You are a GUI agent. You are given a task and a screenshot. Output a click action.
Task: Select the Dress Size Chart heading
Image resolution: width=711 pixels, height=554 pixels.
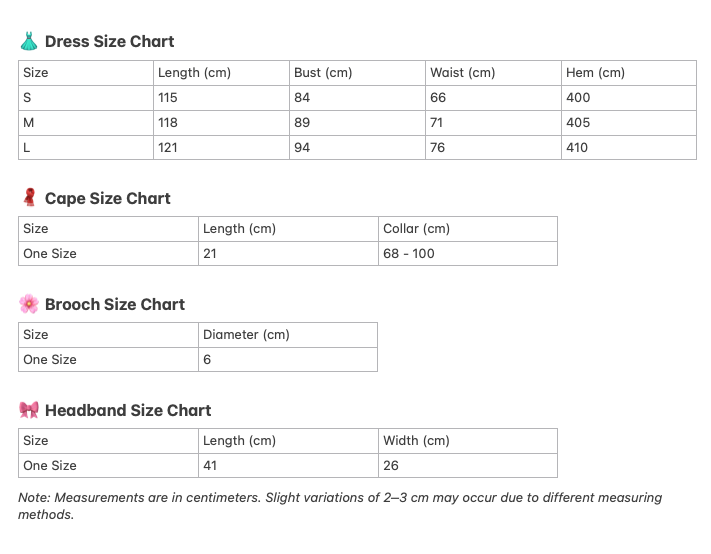tap(109, 41)
